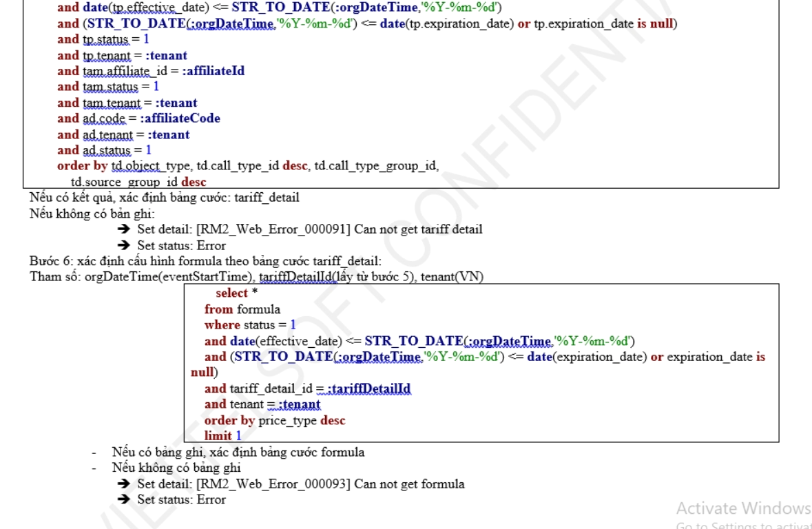The image size is (812, 529).
Task: Click the :affiliateId parameter text
Action: click(213, 71)
